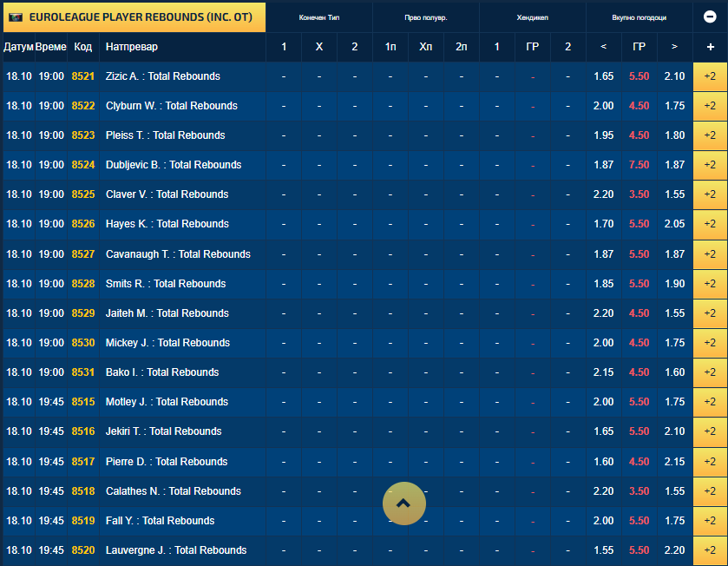Screen dimensions: 728x566
Task: Expand +2 markets for Pierre D.
Action: click(x=710, y=462)
